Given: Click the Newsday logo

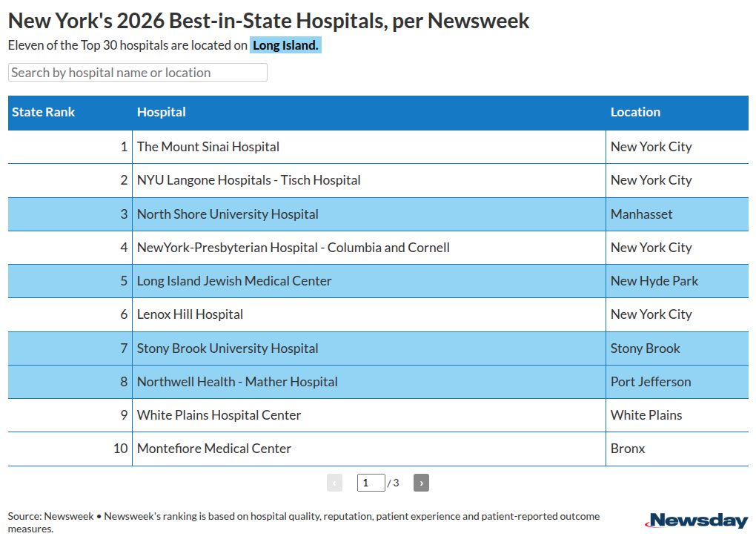Looking at the screenshot, I should point(696,520).
